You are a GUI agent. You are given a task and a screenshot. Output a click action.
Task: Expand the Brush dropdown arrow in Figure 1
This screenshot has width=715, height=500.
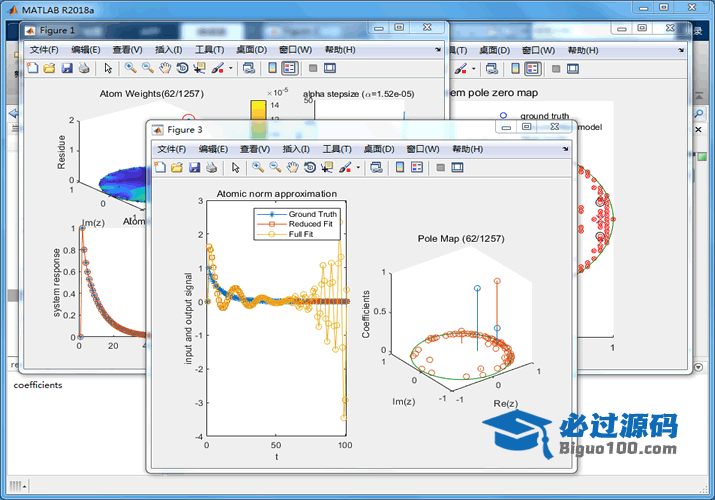pos(231,68)
